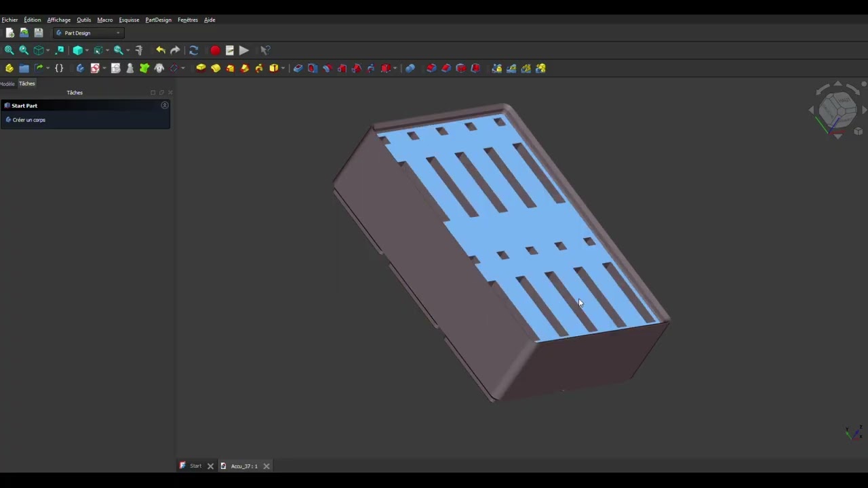Screen dimensions: 868x488
Task: Switch to the Modèle tab
Action: (7, 83)
